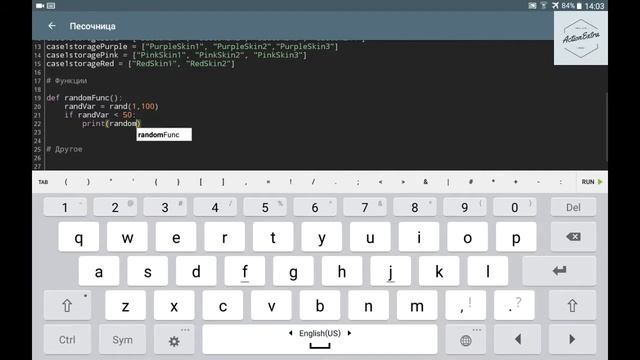Tap the Del key
Image resolution: width=640 pixels, height=360 pixels.
point(573,207)
